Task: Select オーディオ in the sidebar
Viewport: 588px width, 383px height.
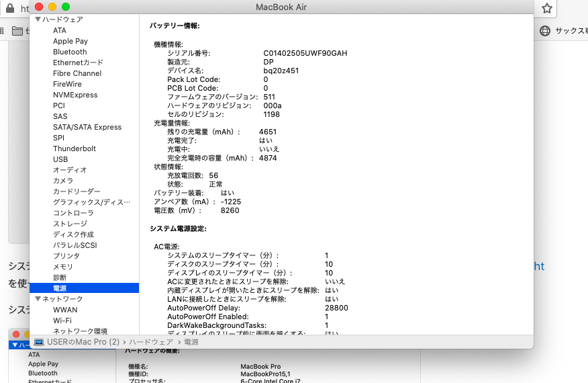Action: (x=70, y=170)
